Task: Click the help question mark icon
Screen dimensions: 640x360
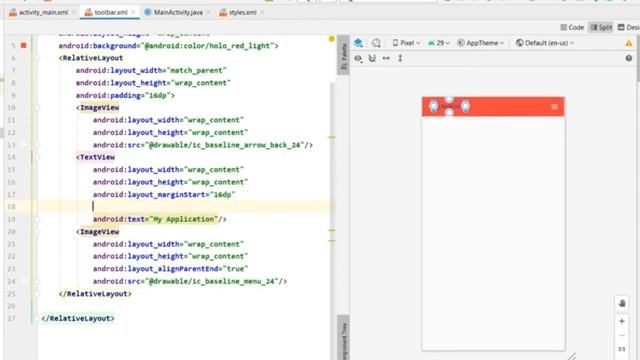Action: (x=629, y=58)
